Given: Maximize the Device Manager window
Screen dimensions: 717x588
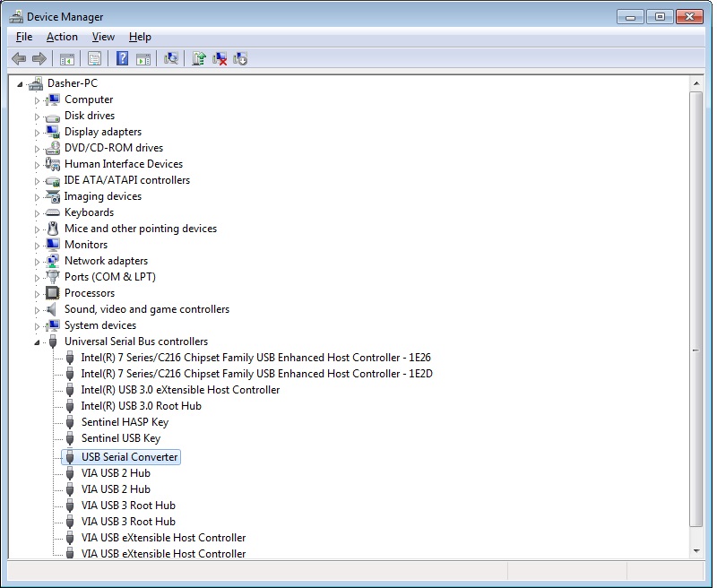Looking at the screenshot, I should [660, 17].
